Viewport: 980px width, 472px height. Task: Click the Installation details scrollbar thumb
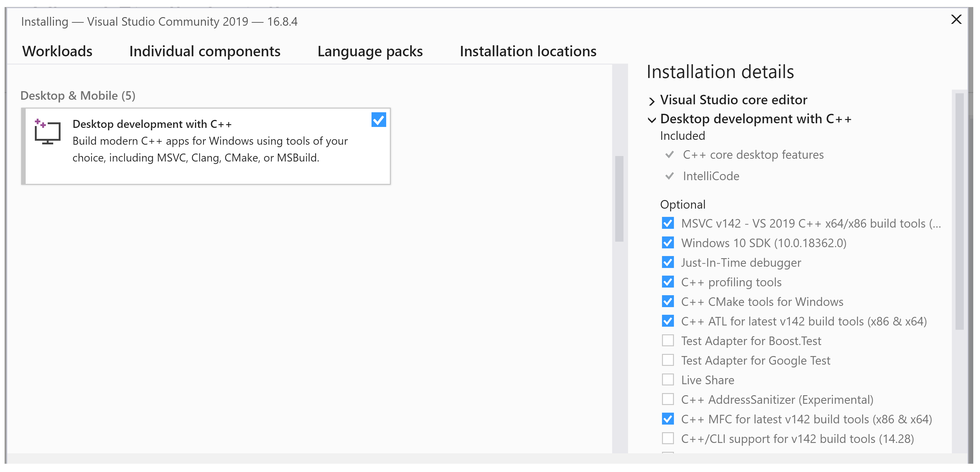pos(960,211)
